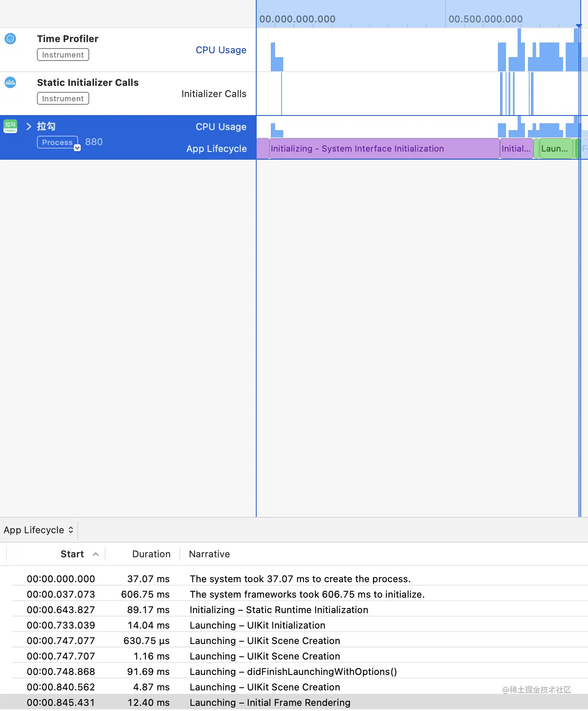
Task: Click the Initializer Calls lane label
Action: click(x=214, y=94)
